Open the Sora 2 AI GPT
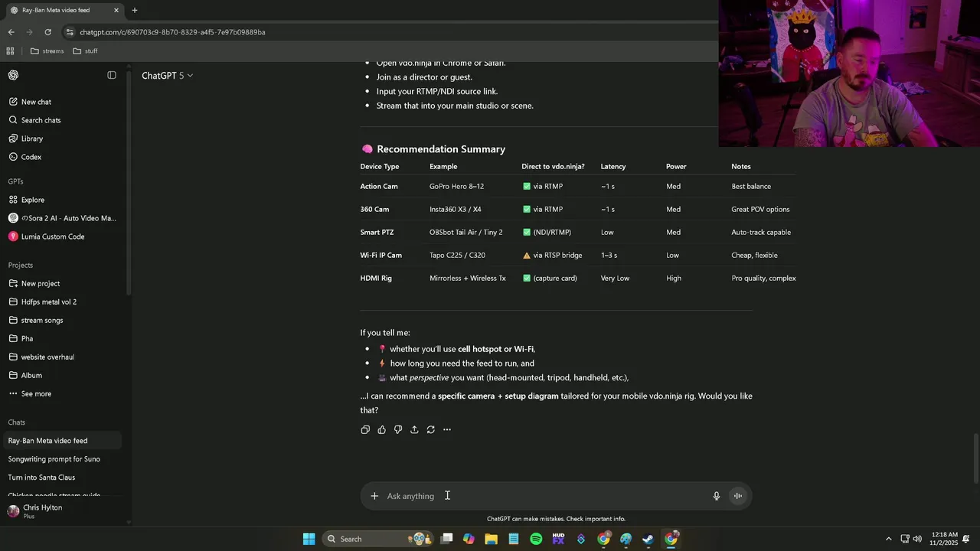980x551 pixels. click(x=62, y=218)
